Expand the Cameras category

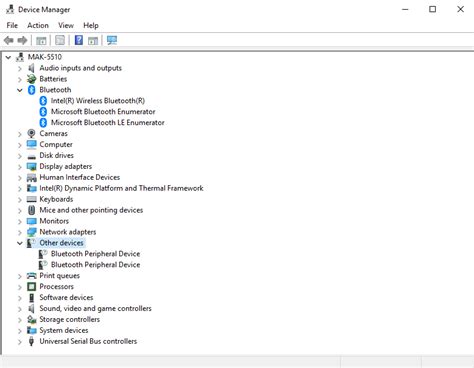click(x=20, y=134)
